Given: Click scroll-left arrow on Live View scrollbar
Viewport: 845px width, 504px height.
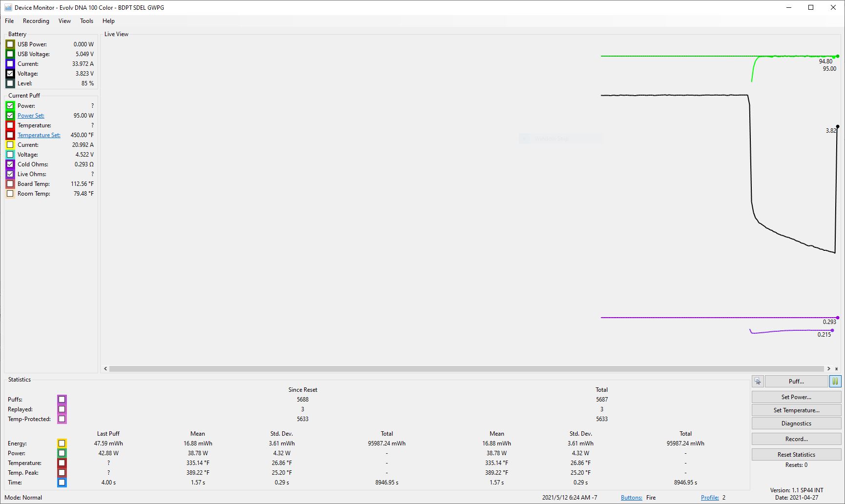Looking at the screenshot, I should 105,369.
